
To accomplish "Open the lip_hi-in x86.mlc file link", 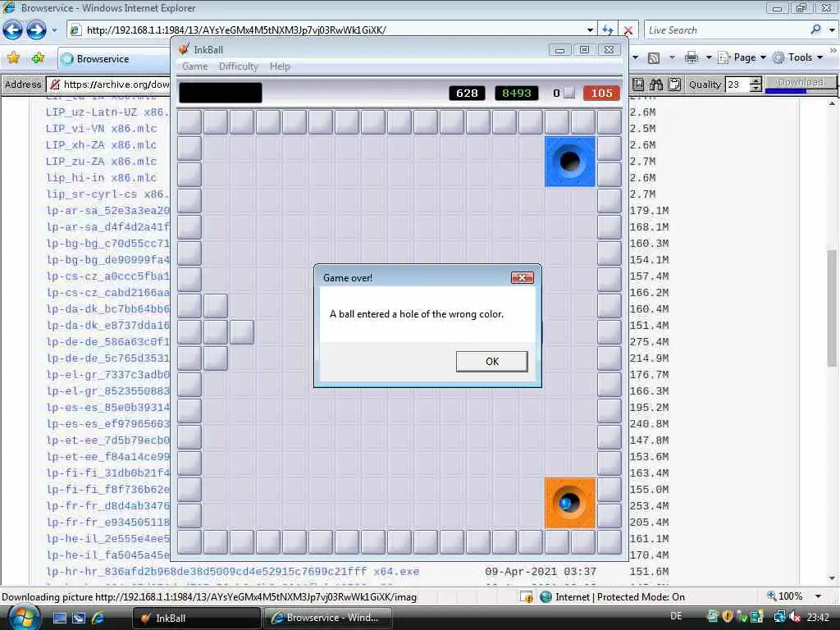I will (101, 178).
